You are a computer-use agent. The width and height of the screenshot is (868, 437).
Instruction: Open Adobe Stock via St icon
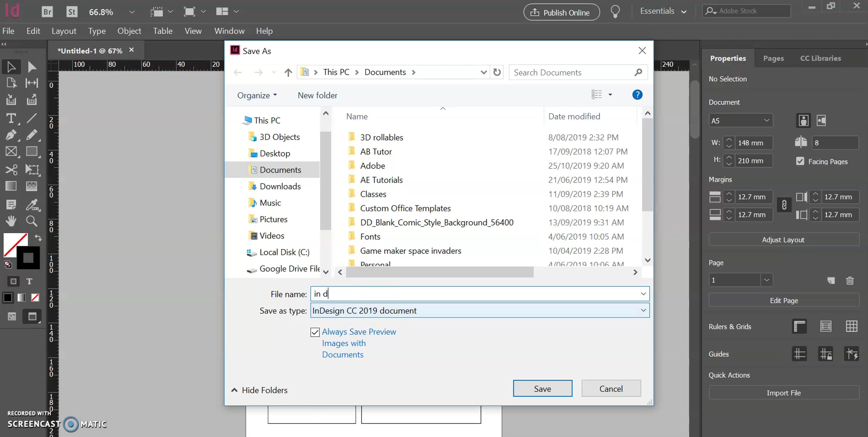(x=72, y=12)
